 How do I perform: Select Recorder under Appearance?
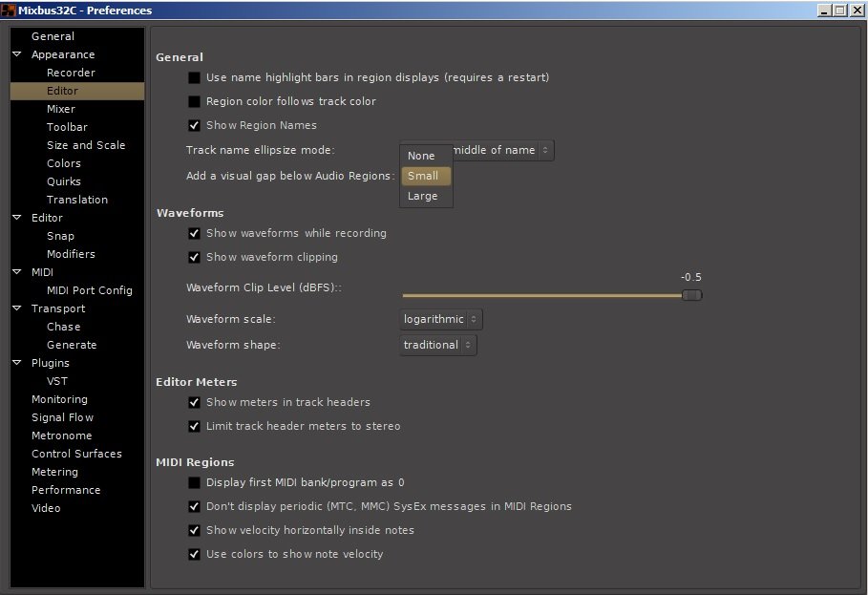click(x=71, y=73)
